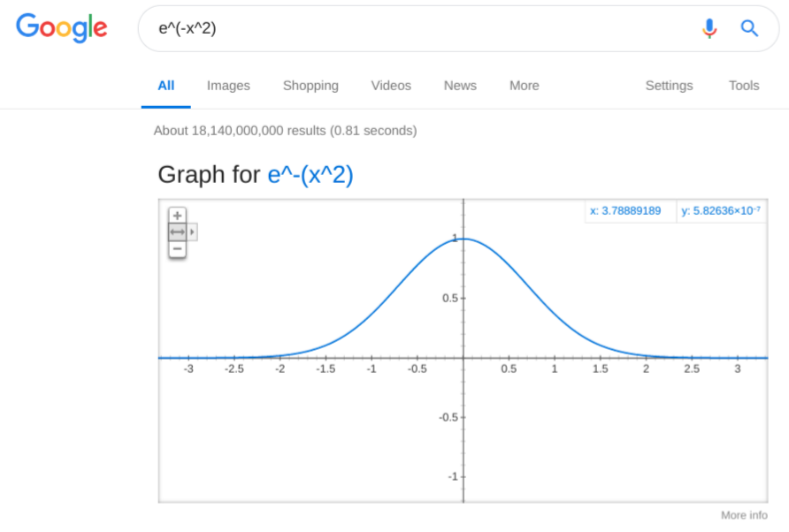Switch to the Images tab

[x=228, y=86]
